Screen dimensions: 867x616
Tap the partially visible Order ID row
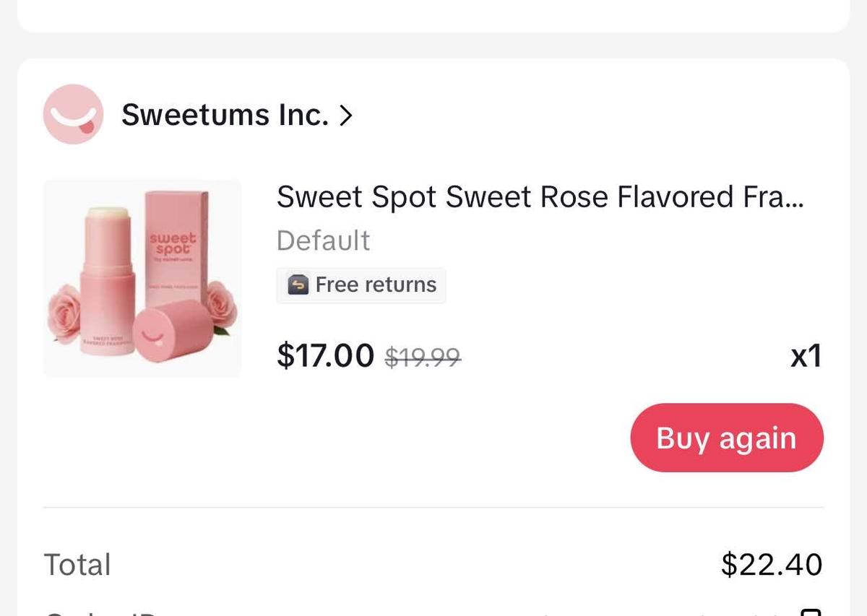[x=433, y=612]
